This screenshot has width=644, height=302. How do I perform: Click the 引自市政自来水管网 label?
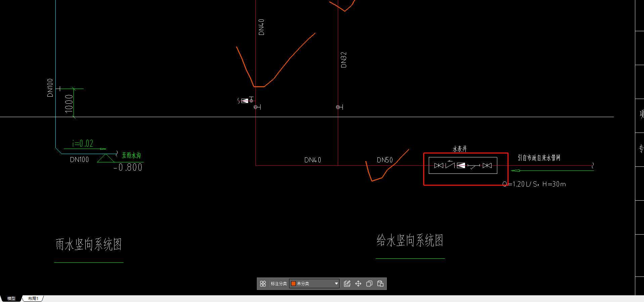(x=539, y=158)
